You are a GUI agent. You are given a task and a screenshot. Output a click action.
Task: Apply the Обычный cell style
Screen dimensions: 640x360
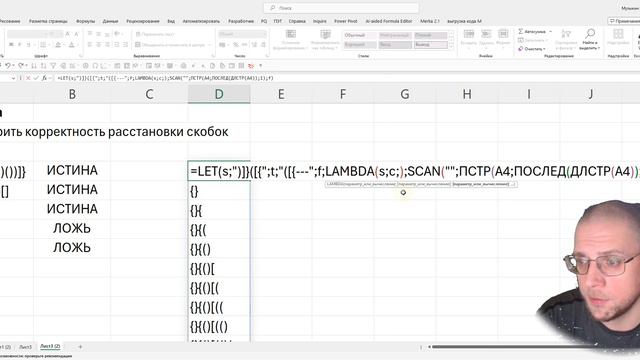coord(359,36)
